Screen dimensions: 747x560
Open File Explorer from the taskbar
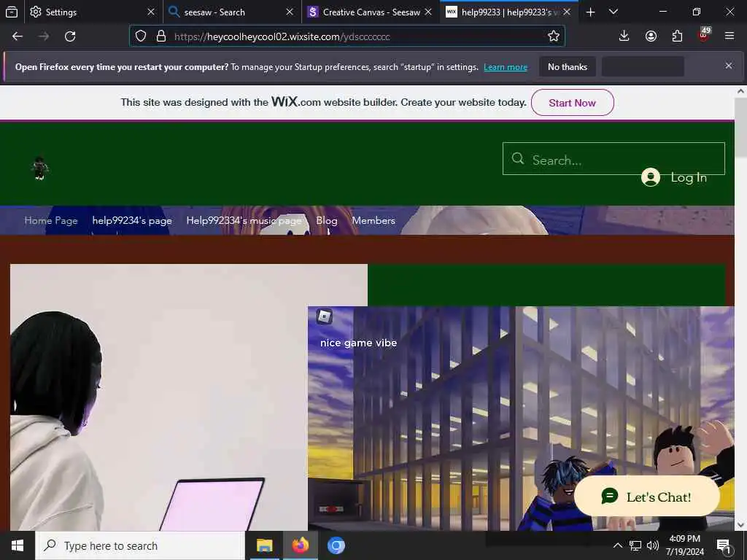tap(264, 545)
